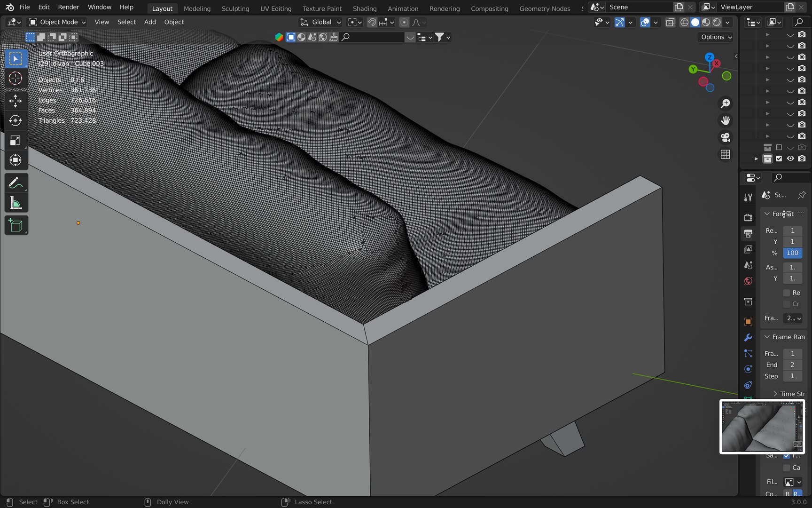Toggle proportional editing

pos(404,22)
